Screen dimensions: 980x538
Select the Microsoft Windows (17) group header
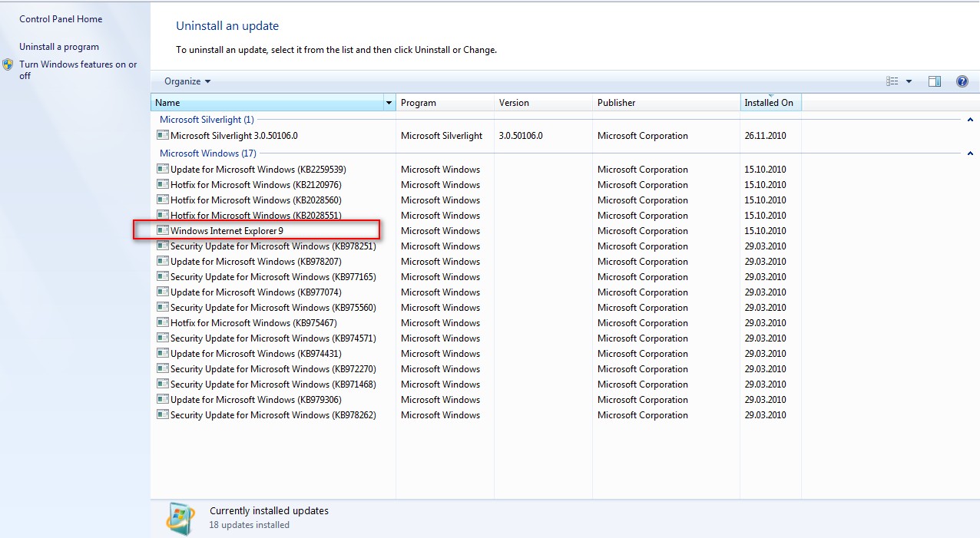208,153
